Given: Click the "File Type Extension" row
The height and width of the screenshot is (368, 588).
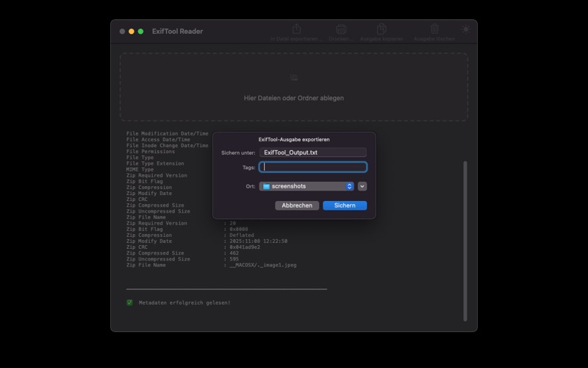Looking at the screenshot, I should click(x=155, y=163).
